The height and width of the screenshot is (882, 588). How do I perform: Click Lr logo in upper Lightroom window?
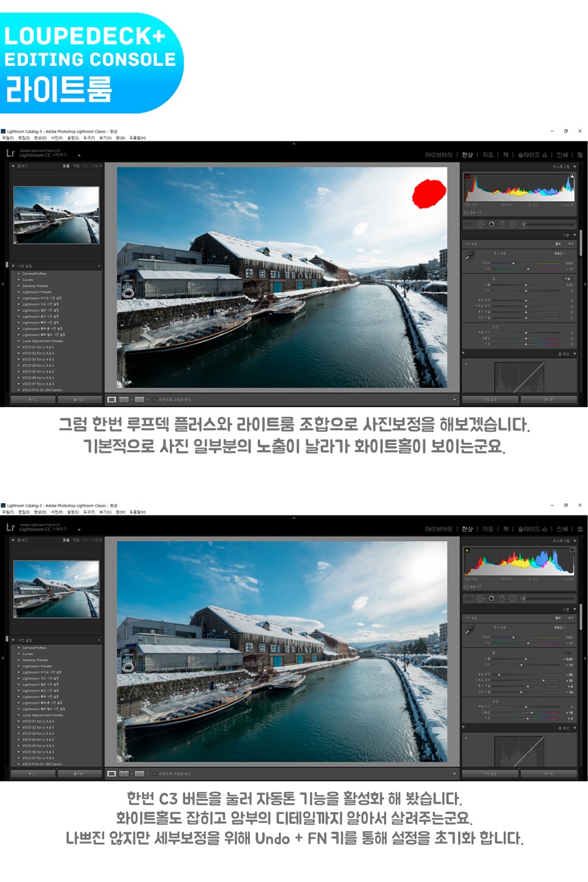[x=10, y=153]
